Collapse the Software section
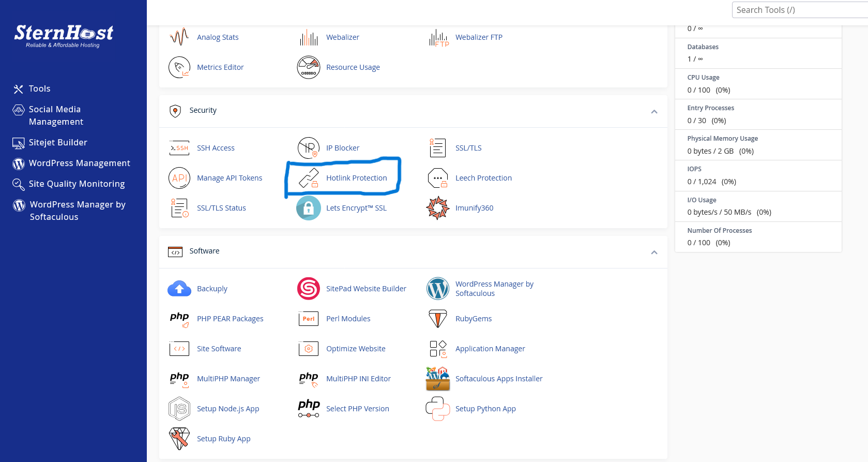Viewport: 868px width, 462px height. 654,252
